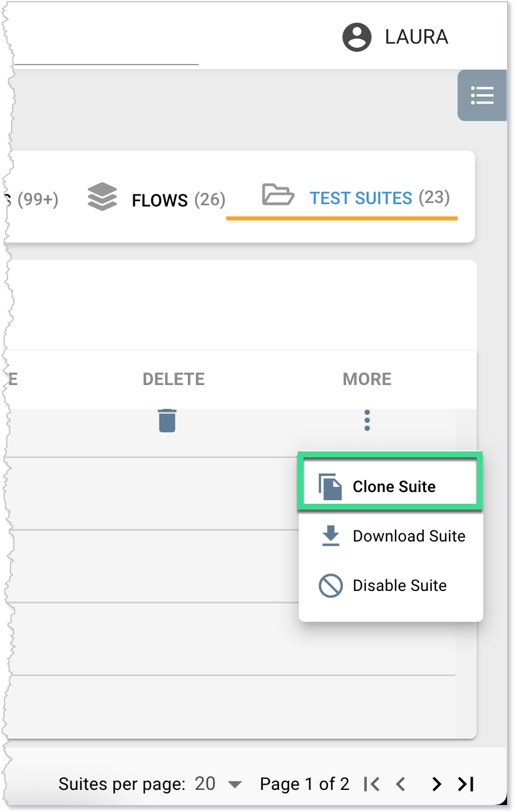Click the open folder Test Suites icon
The height and width of the screenshot is (812, 514).
click(278, 195)
